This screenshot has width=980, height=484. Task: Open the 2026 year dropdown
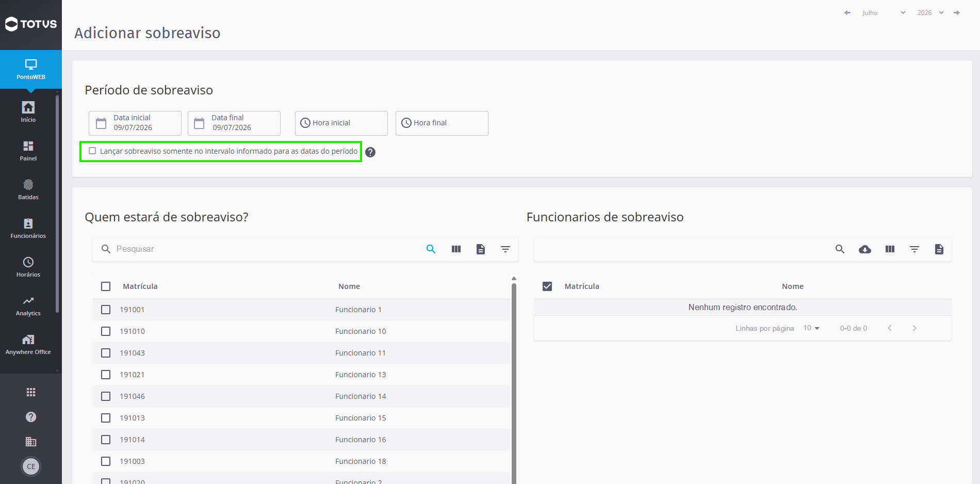930,13
